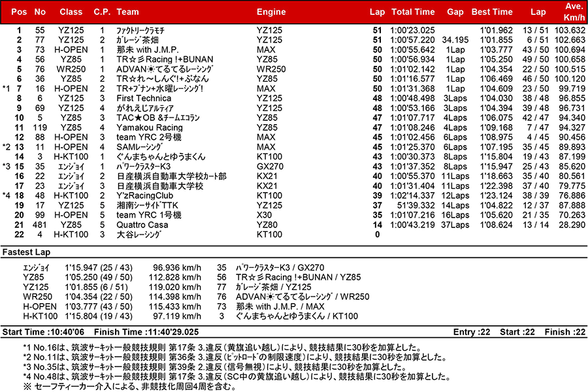Click team name "TAC★OB &チームエコラン"
Image resolution: width=588 pixels, height=392 pixels.
coord(158,118)
